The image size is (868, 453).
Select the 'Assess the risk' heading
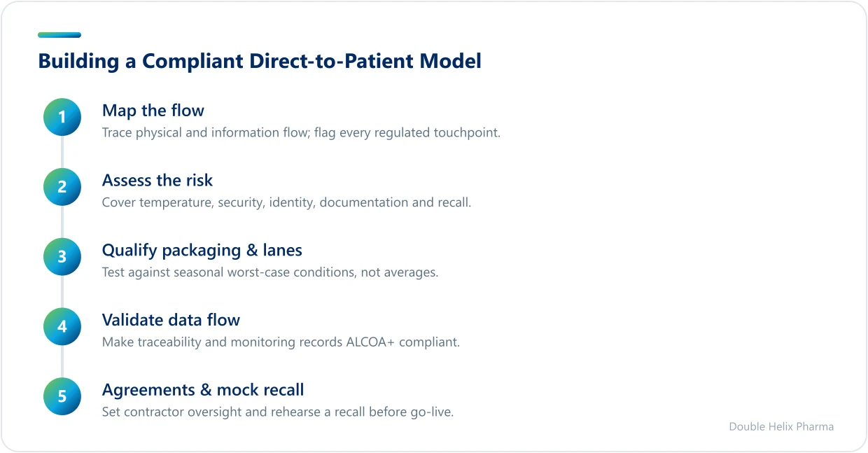click(157, 181)
